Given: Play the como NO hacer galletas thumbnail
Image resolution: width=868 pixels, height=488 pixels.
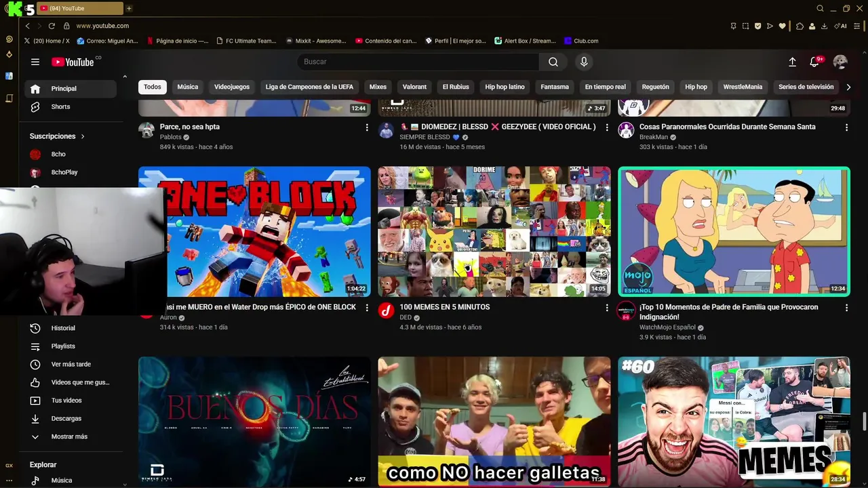Looking at the screenshot, I should tap(494, 422).
